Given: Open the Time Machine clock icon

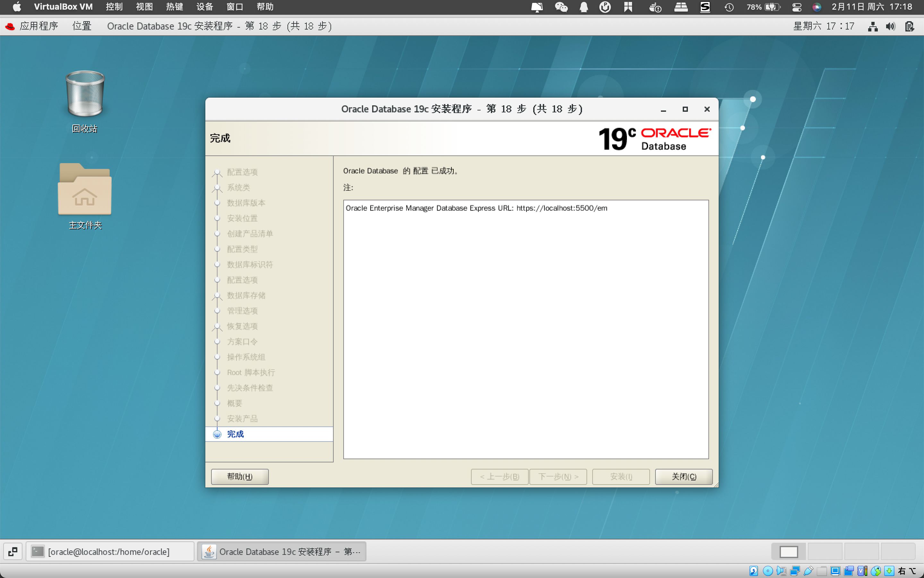Looking at the screenshot, I should tap(729, 7).
